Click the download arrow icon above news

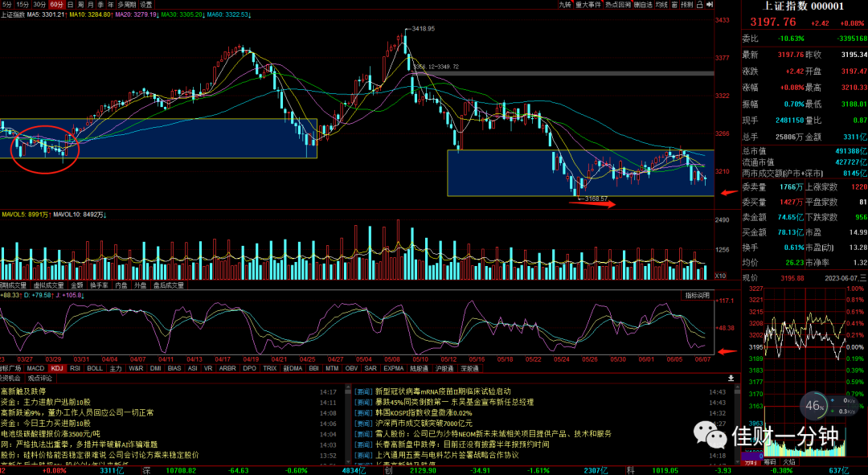click(731, 378)
